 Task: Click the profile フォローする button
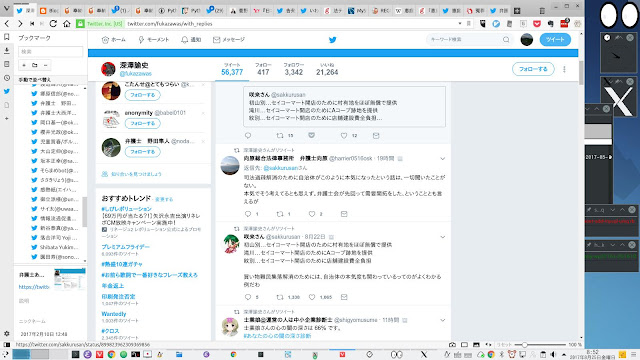(x=533, y=69)
